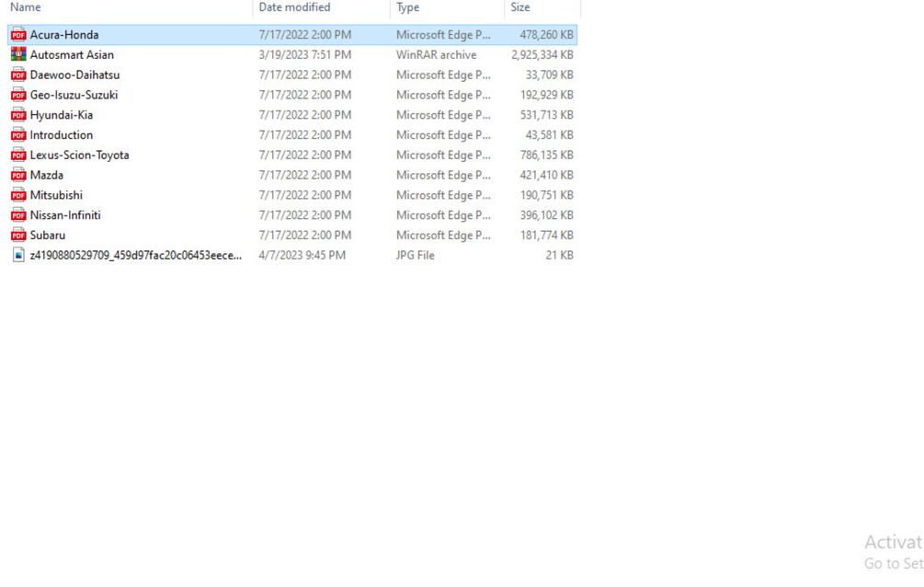This screenshot has width=924, height=587.
Task: Click the z4190880529709 JPG file icon
Action: (x=18, y=256)
